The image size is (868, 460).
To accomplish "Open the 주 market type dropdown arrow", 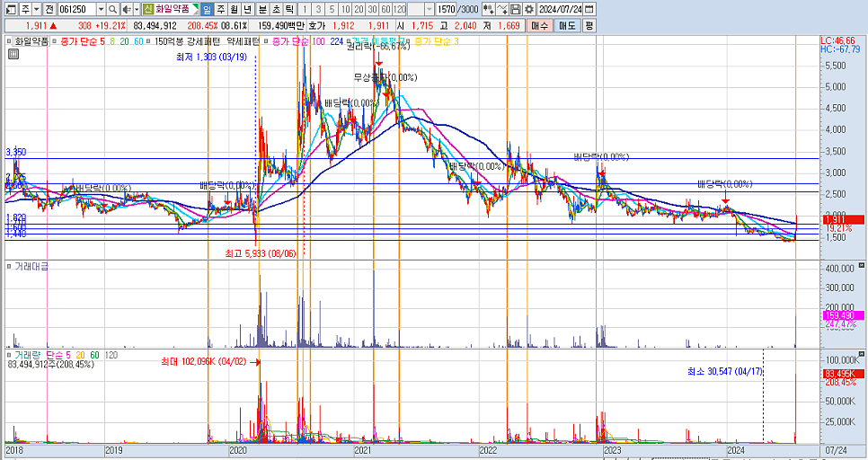I will (x=36, y=9).
